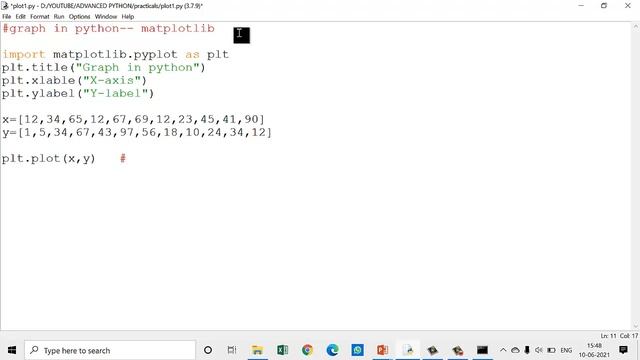This screenshot has width=640, height=360.
Task: Click the OneDrive cloud tray icon
Action: click(515, 350)
